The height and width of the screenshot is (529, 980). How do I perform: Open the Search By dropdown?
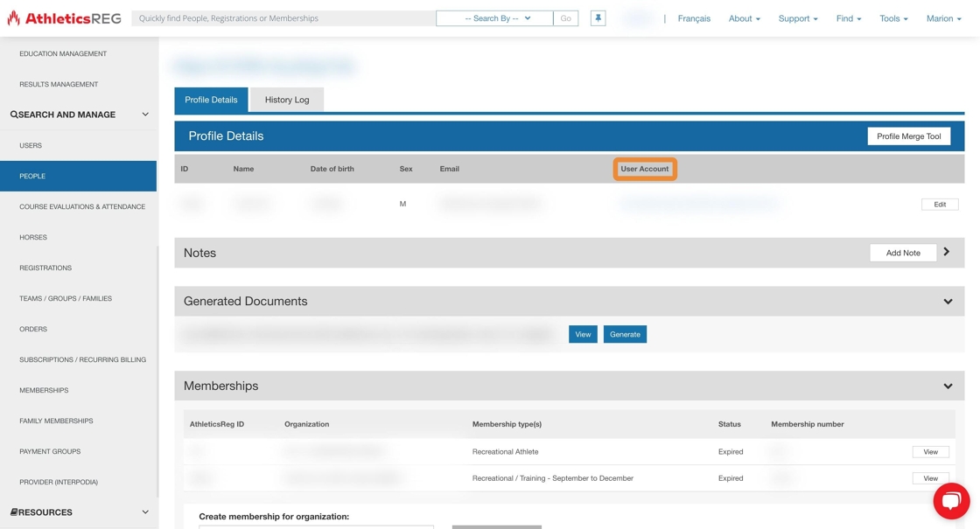pos(494,18)
